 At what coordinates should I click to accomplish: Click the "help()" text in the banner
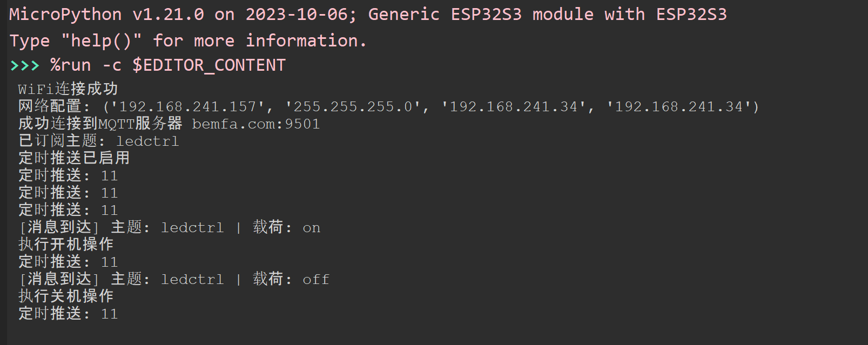pos(101,41)
